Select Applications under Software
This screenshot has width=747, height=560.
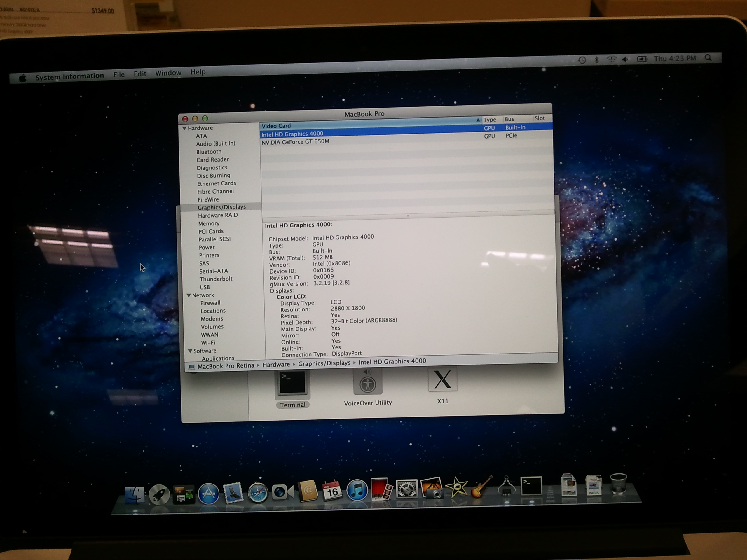click(218, 358)
